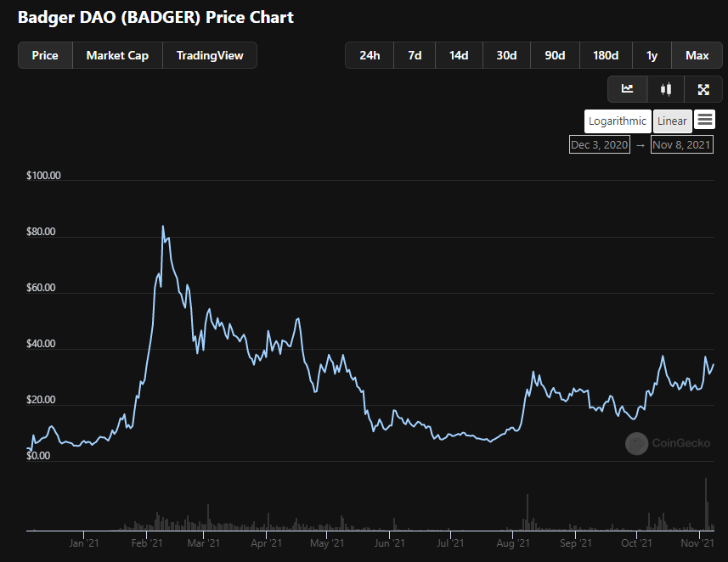The image size is (728, 562).
Task: Open the TradingView tab
Action: (210, 55)
